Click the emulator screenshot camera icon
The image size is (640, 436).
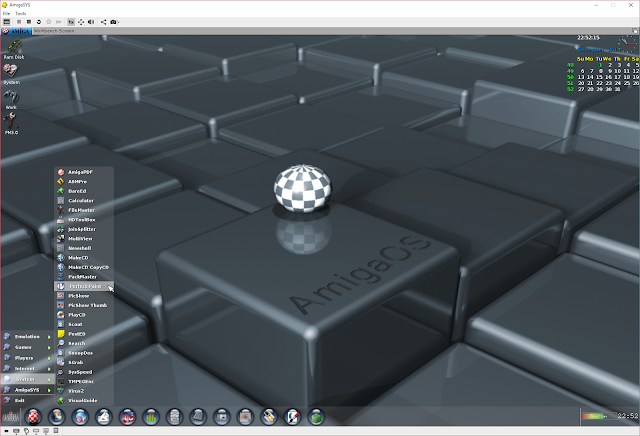[x=113, y=22]
